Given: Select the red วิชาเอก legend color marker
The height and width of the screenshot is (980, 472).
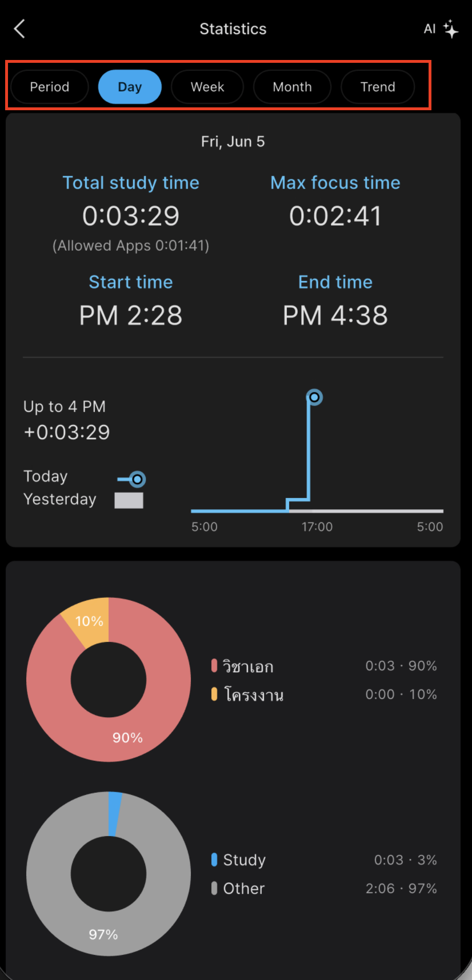Looking at the screenshot, I should tap(214, 665).
